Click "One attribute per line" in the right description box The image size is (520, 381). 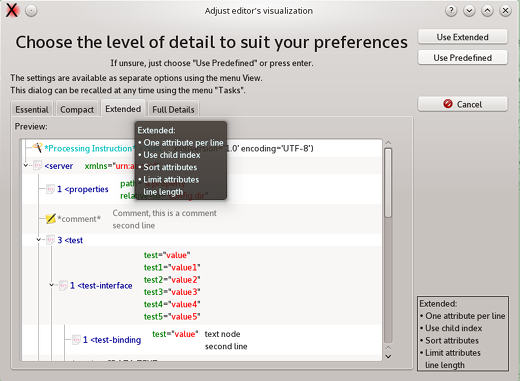pyautogui.click(x=465, y=316)
